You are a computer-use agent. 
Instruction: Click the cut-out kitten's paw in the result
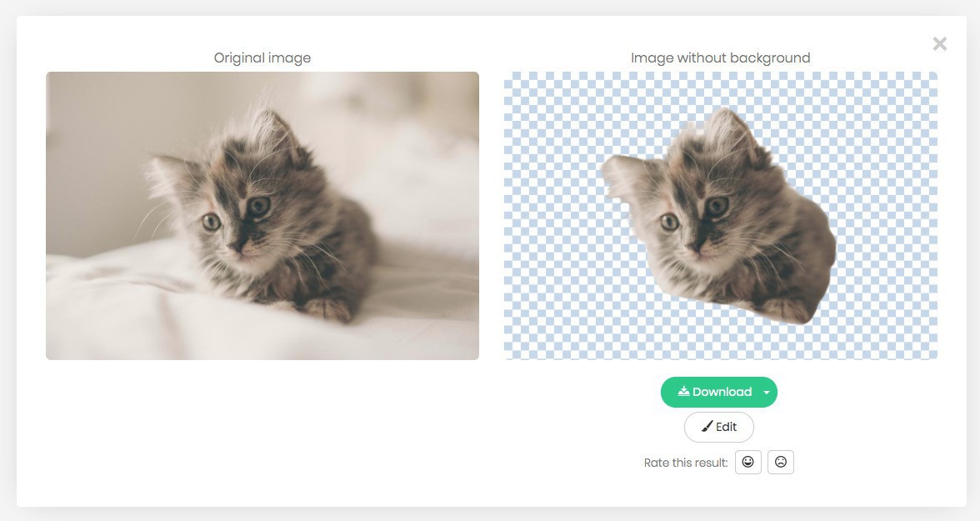[x=785, y=310]
